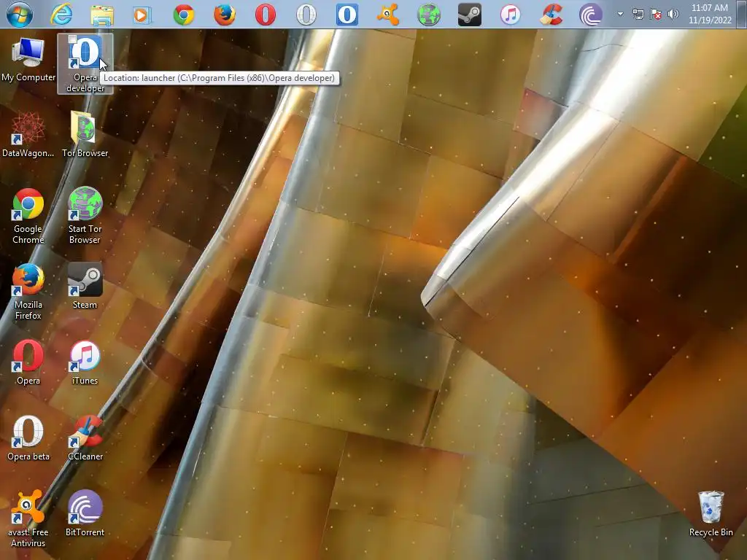Launch Chrome from the taskbar
The image size is (747, 560).
point(183,15)
